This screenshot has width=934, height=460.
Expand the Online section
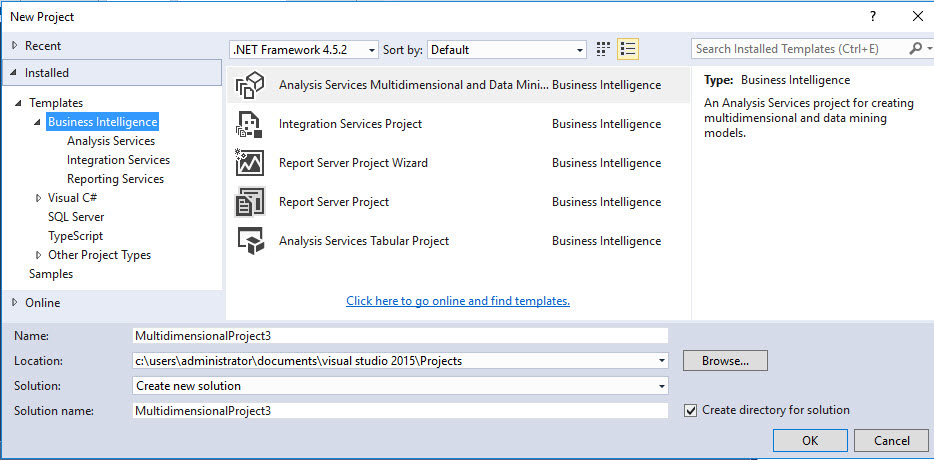tap(15, 303)
